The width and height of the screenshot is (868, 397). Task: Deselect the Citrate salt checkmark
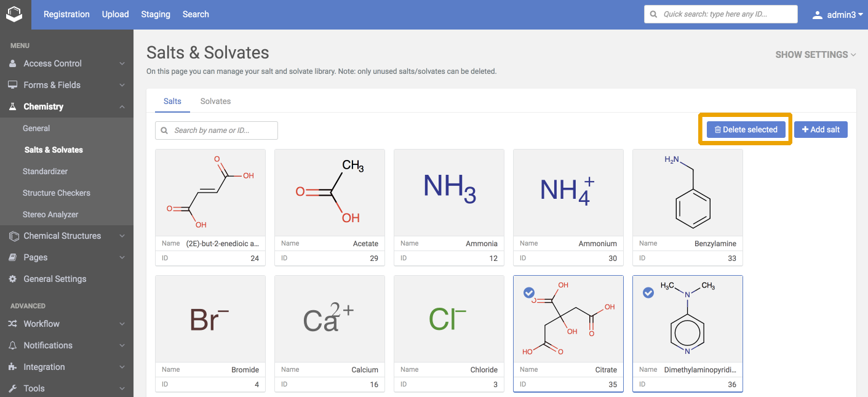click(528, 293)
